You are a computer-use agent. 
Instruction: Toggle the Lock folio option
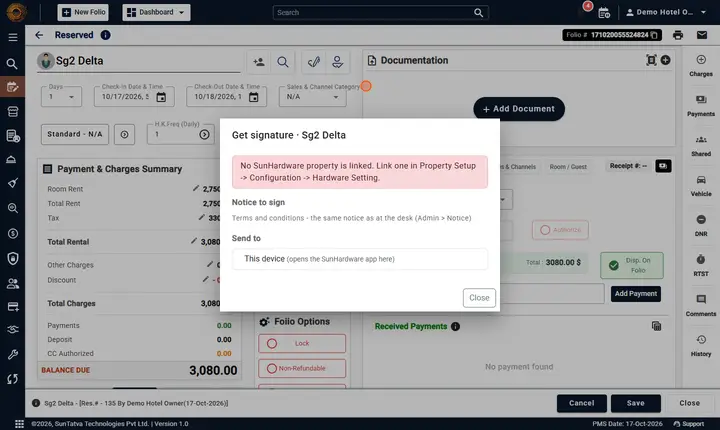point(302,343)
